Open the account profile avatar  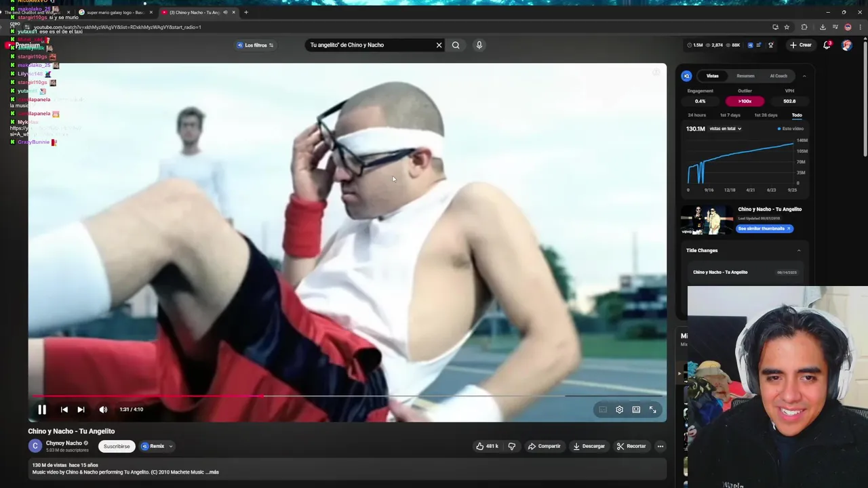[x=847, y=45]
